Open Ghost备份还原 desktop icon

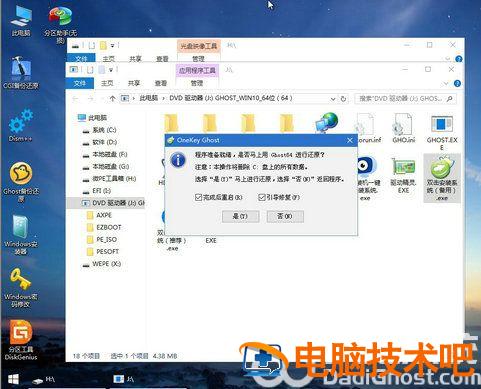coord(21,182)
